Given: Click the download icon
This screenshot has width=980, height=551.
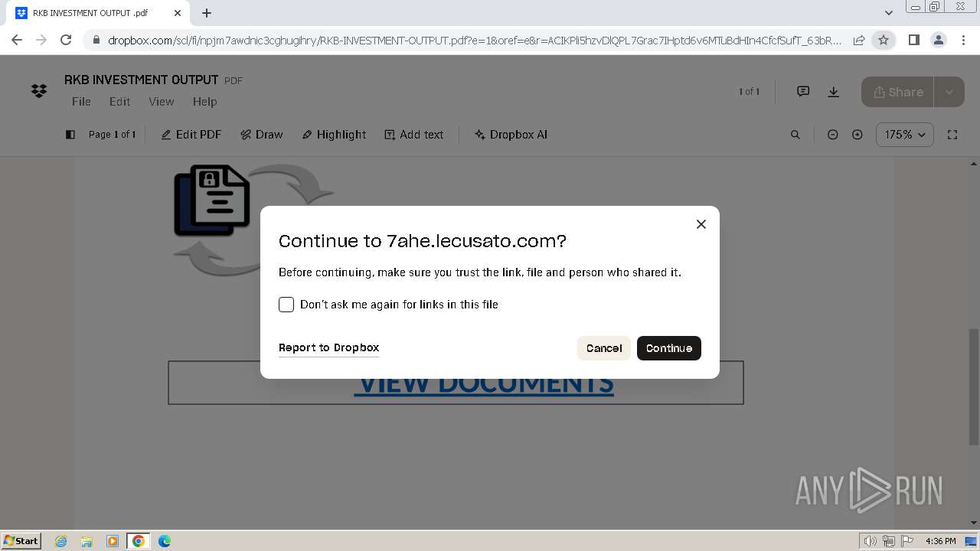Looking at the screenshot, I should pyautogui.click(x=834, y=92).
